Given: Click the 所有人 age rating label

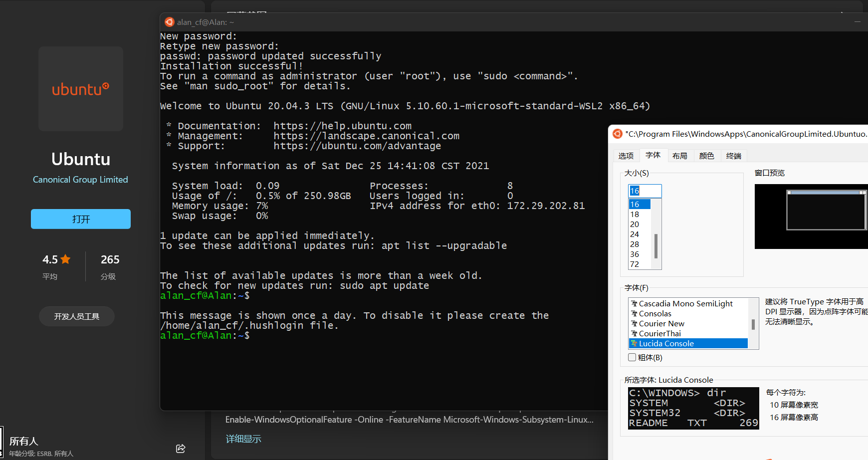Looking at the screenshot, I should (23, 441).
